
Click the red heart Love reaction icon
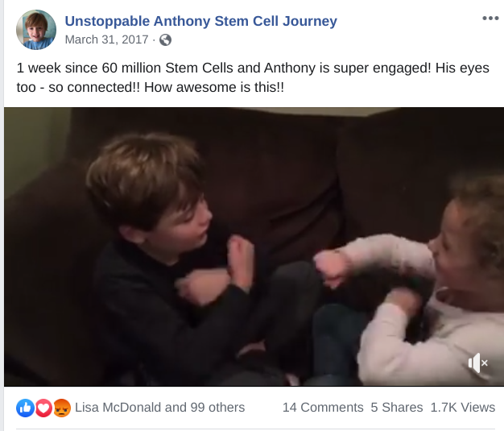tap(43, 408)
